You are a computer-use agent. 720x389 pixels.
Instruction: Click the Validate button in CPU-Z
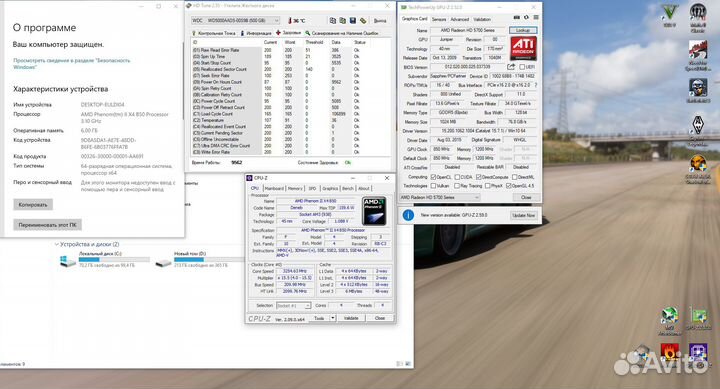point(351,318)
